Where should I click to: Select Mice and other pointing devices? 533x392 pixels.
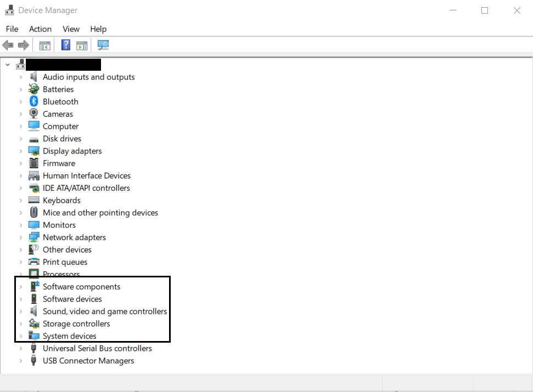point(100,213)
